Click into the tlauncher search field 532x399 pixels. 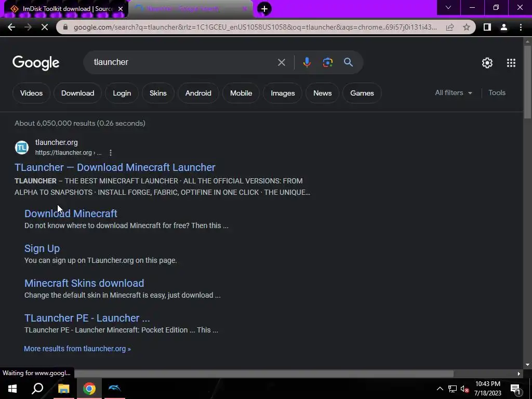coord(183,62)
